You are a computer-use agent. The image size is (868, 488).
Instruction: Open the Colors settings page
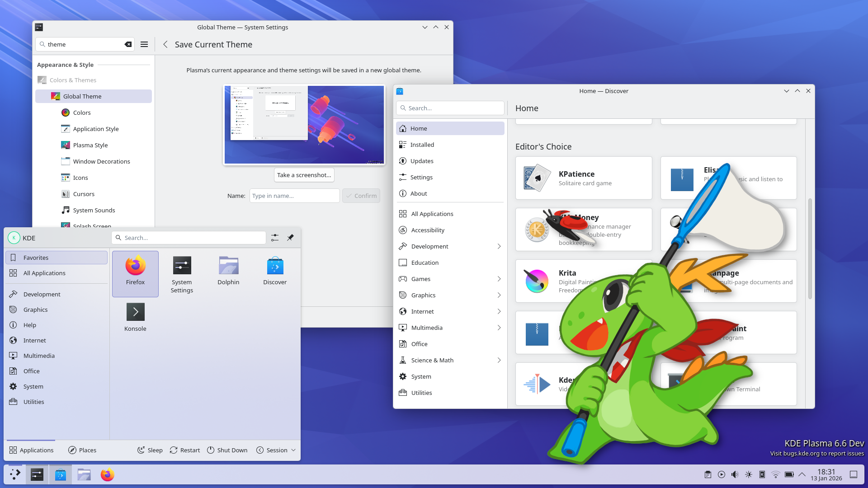(x=82, y=113)
